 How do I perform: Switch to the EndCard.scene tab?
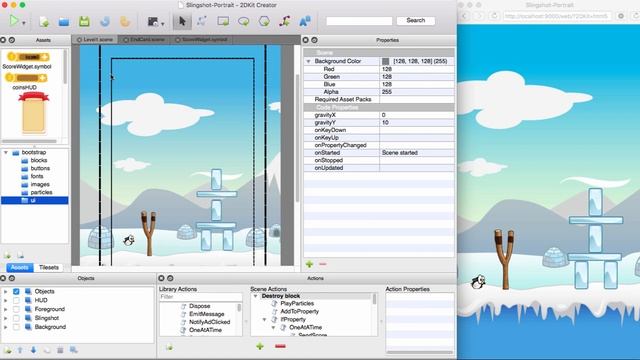(144, 40)
